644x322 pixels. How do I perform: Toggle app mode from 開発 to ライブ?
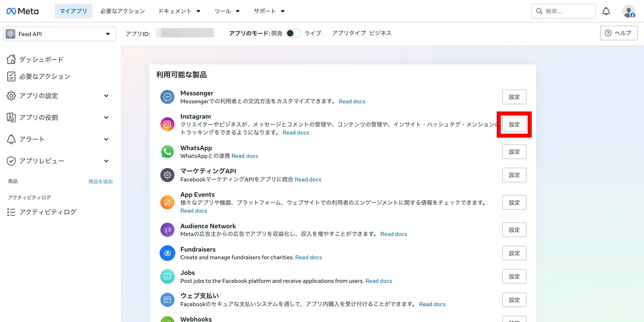[x=293, y=33]
